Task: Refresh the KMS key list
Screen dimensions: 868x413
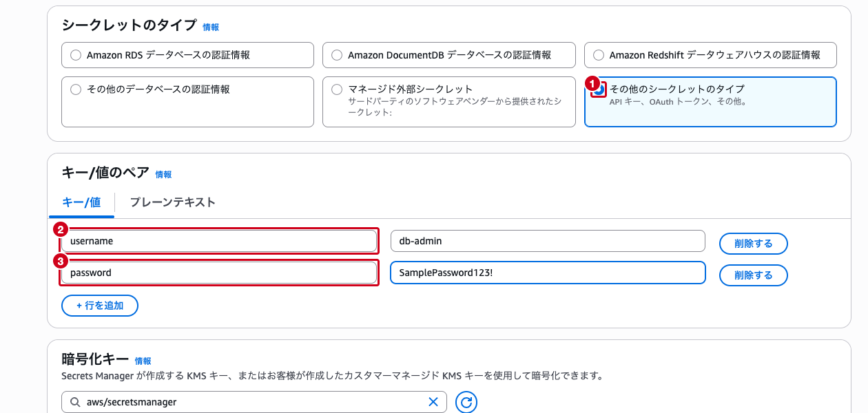Action: (466, 402)
